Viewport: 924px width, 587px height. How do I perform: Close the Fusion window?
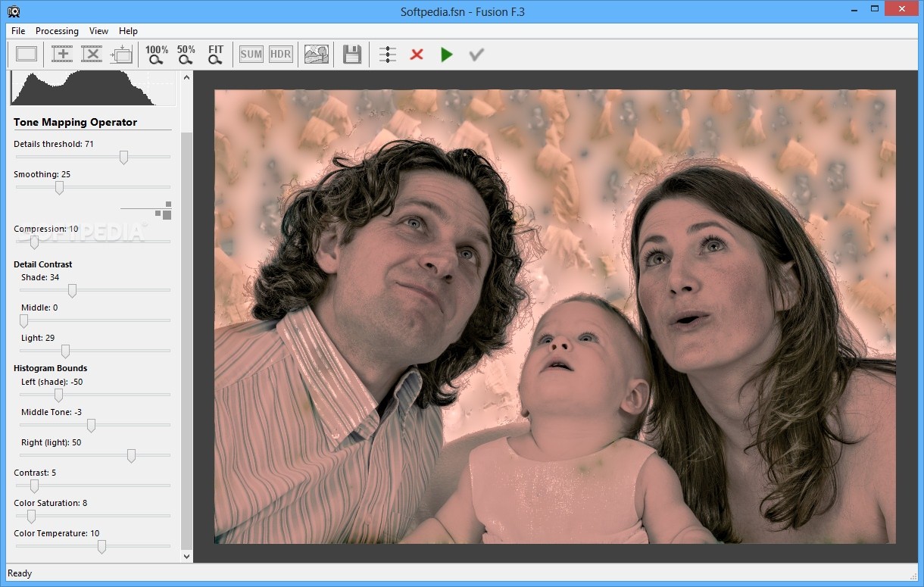pyautogui.click(x=900, y=8)
